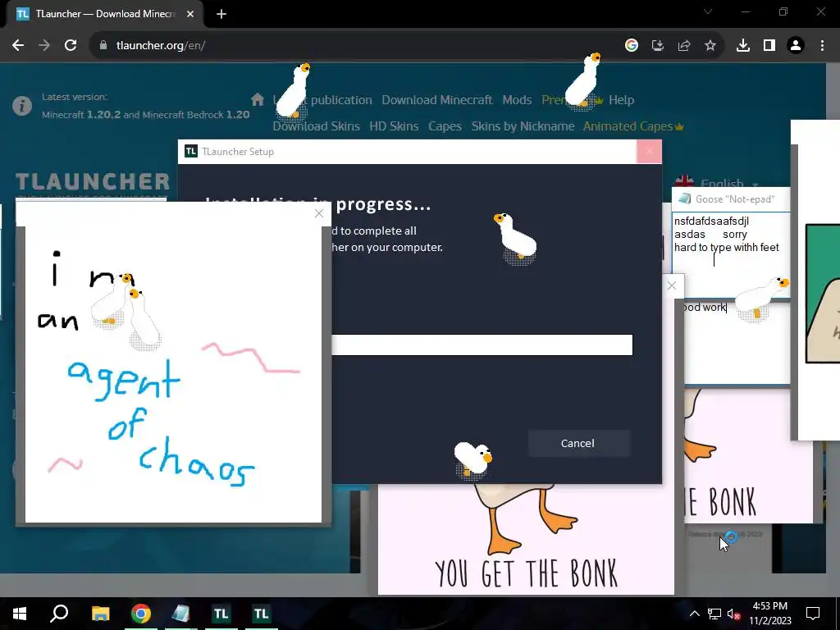The image size is (840, 630).
Task: Show hidden system tray icons
Action: [x=694, y=614]
